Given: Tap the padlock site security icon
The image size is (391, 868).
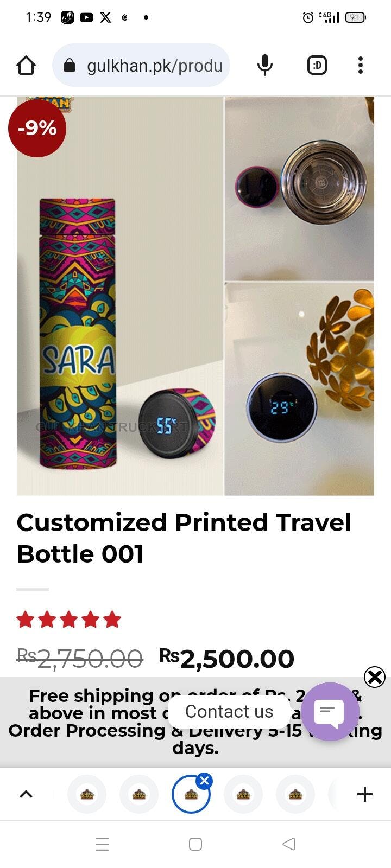Looking at the screenshot, I should click(70, 66).
